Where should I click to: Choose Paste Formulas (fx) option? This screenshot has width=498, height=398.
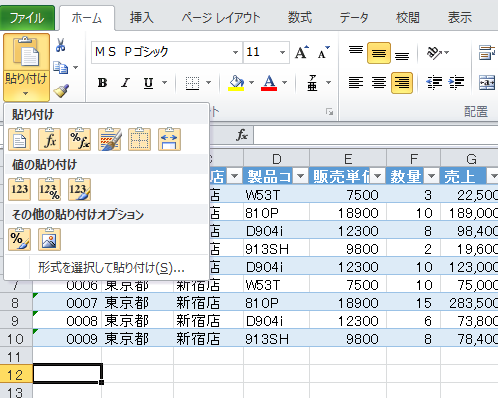[49, 139]
